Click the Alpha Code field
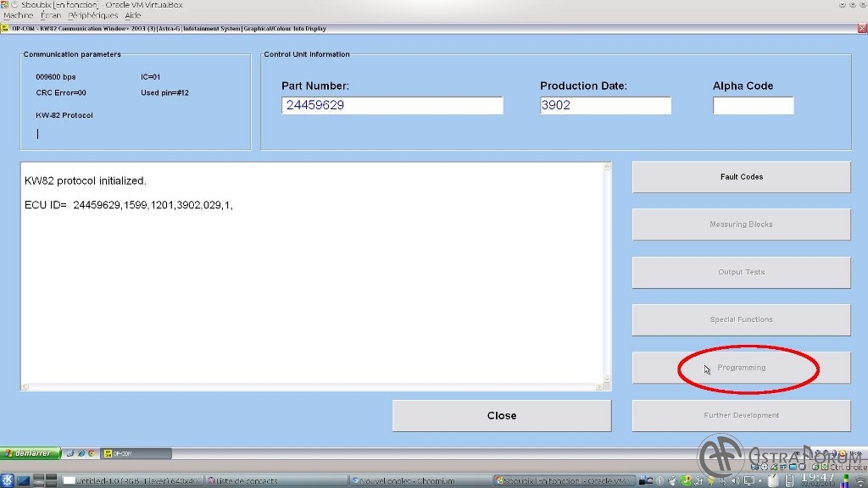The height and width of the screenshot is (488, 868). coord(754,105)
